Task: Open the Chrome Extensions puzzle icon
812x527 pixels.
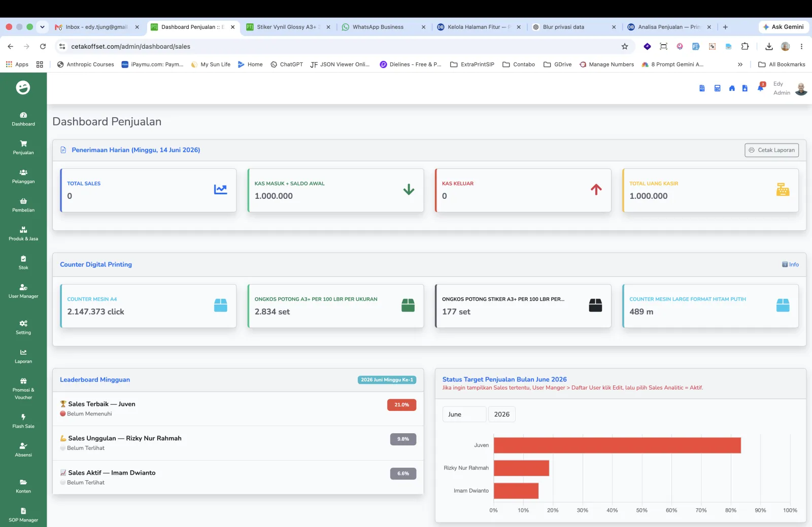Action: (x=745, y=46)
